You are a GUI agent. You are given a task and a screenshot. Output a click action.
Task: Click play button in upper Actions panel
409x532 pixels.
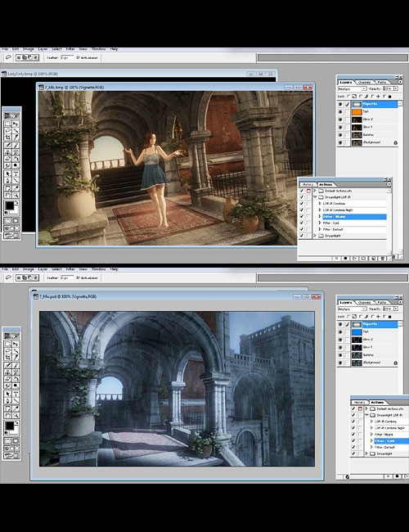355,258
